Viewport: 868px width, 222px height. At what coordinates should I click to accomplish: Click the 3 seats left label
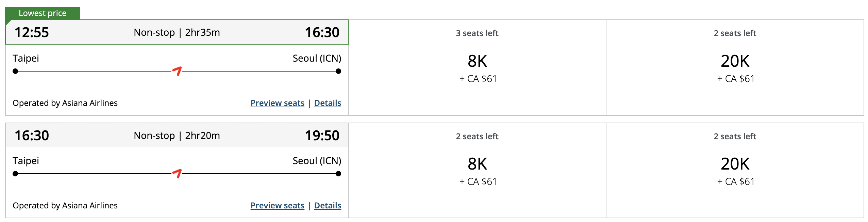[x=477, y=33]
